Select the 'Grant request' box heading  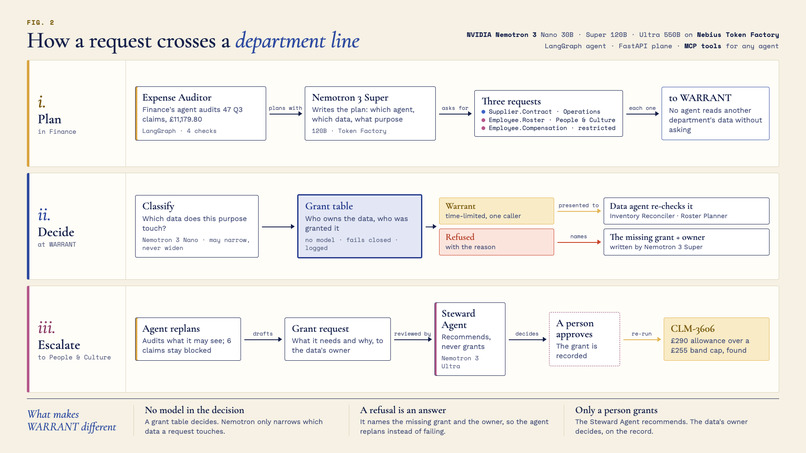tap(320, 329)
